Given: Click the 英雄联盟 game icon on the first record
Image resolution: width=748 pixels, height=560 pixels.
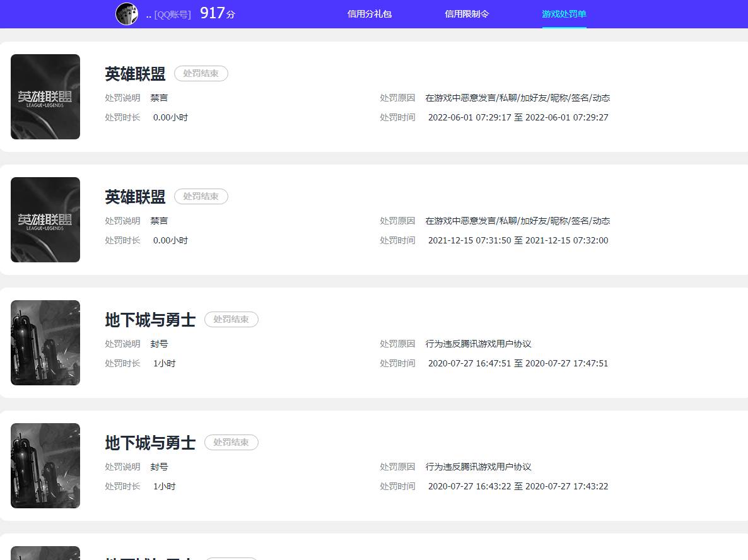Looking at the screenshot, I should (45, 96).
